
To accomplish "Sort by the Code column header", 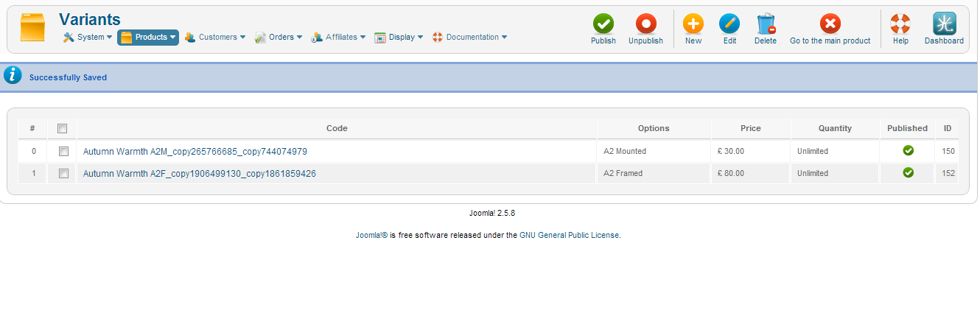I will [x=337, y=128].
